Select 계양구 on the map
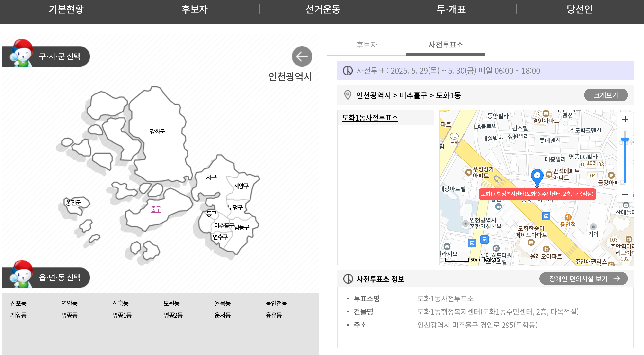This screenshot has height=355, width=644. point(241,186)
